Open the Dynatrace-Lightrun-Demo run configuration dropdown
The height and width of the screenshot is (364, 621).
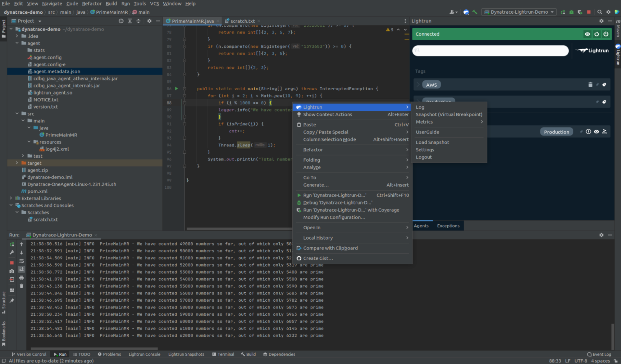[519, 12]
